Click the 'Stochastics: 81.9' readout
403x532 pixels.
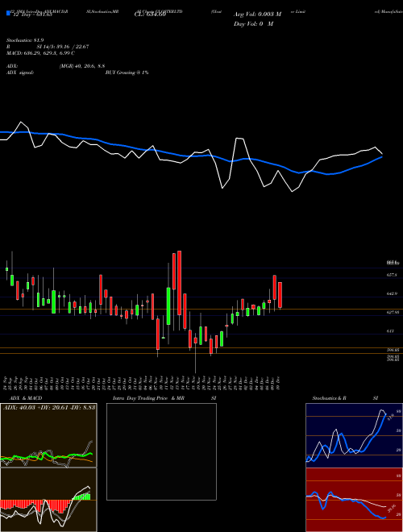point(25,40)
